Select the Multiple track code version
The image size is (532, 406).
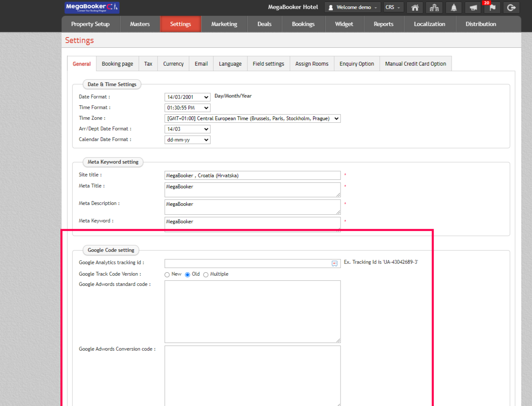[x=206, y=275]
